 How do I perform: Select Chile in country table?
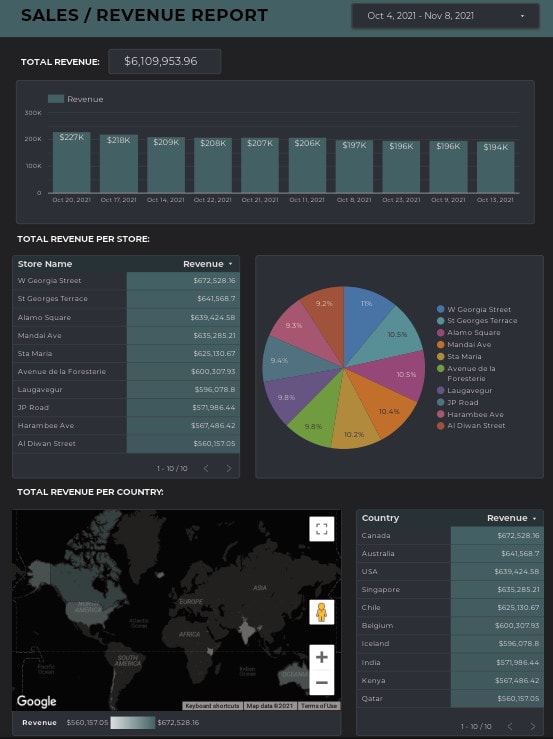click(450, 608)
